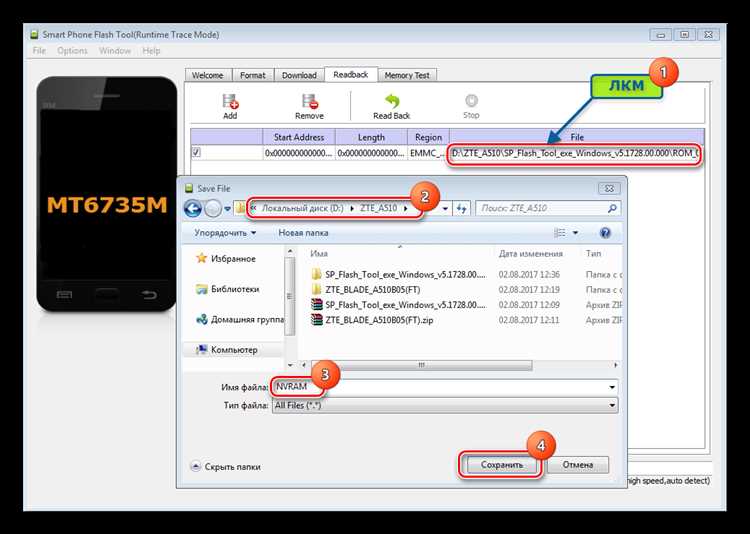Select the SP_Flash_Tool zip archive dated 12:09
The height and width of the screenshot is (534, 750).
(x=398, y=305)
